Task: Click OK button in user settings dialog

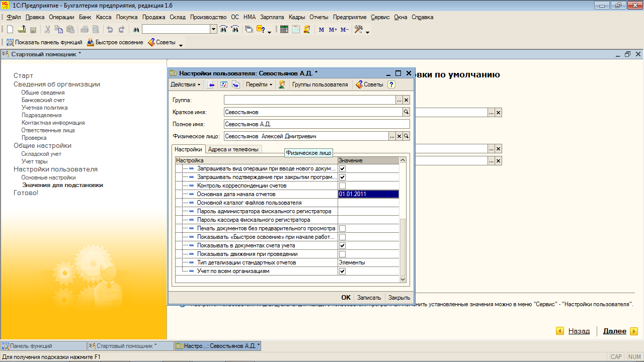Action: coord(346,298)
